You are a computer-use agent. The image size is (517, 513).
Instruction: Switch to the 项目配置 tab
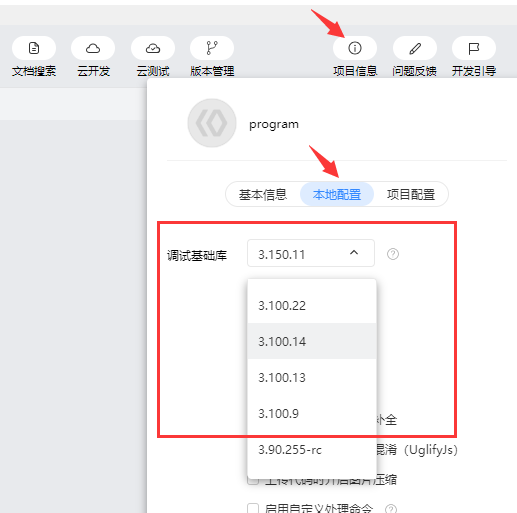[411, 194]
